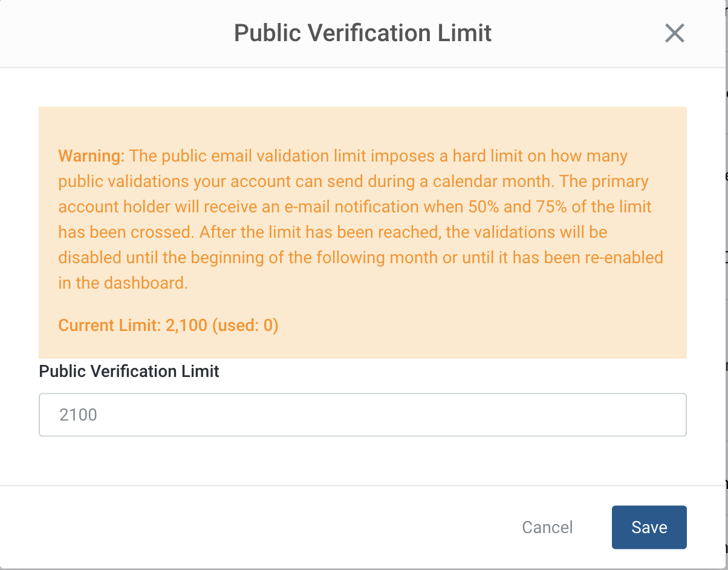Close the Public Verification Limit dialog

click(x=674, y=33)
